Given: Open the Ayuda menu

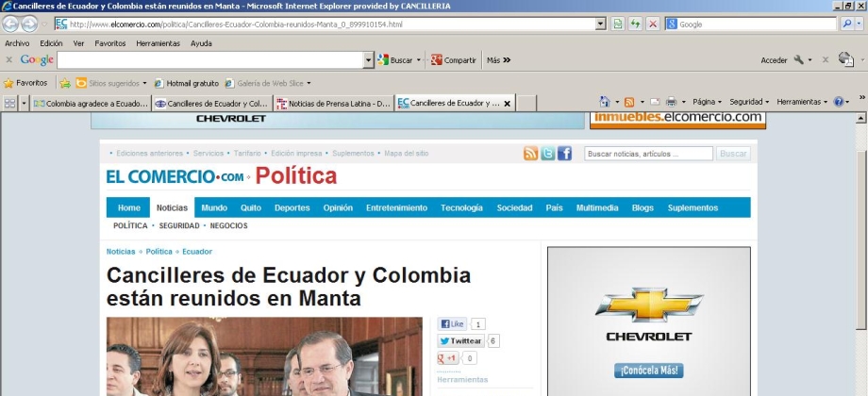Looking at the screenshot, I should click(201, 43).
